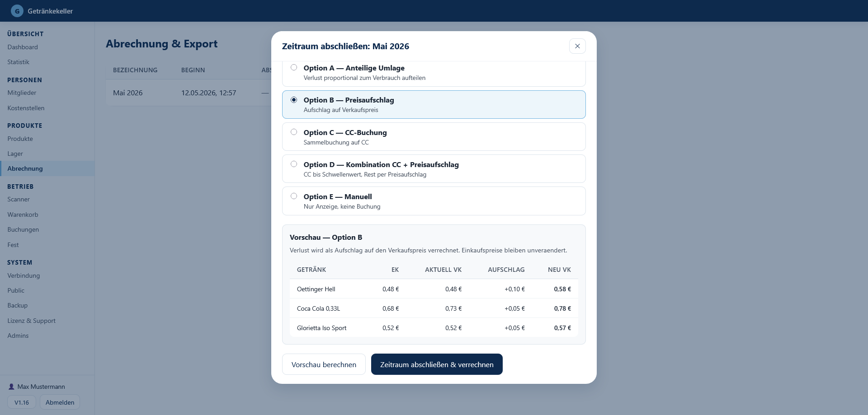Image resolution: width=868 pixels, height=415 pixels.
Task: Click Zeitraum abschließen & verrechnen button
Action: pyautogui.click(x=437, y=364)
